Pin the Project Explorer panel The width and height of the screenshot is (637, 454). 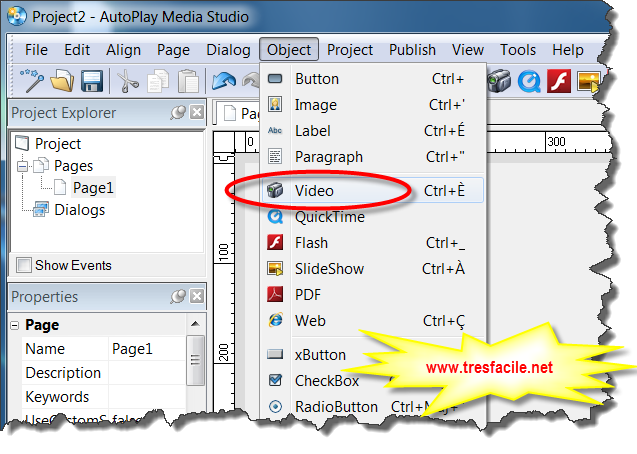178,112
